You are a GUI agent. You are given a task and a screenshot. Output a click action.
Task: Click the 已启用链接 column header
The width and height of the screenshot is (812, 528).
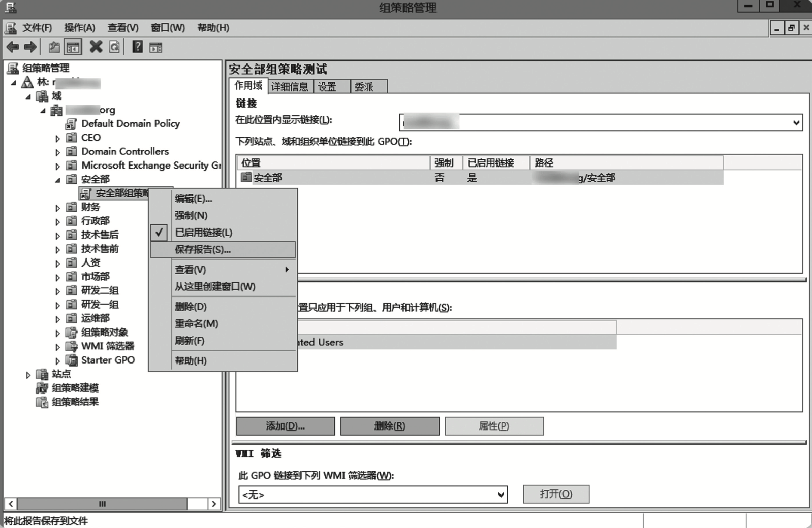[496, 163]
